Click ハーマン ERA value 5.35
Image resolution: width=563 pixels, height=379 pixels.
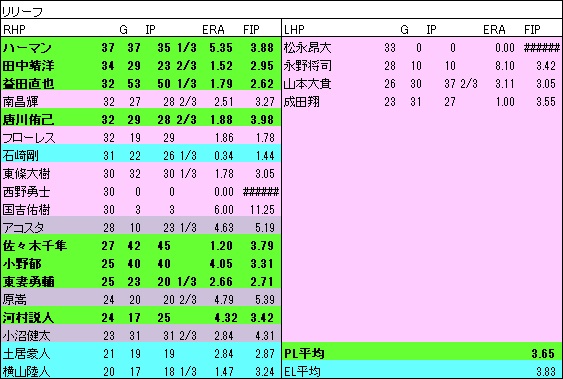point(221,48)
